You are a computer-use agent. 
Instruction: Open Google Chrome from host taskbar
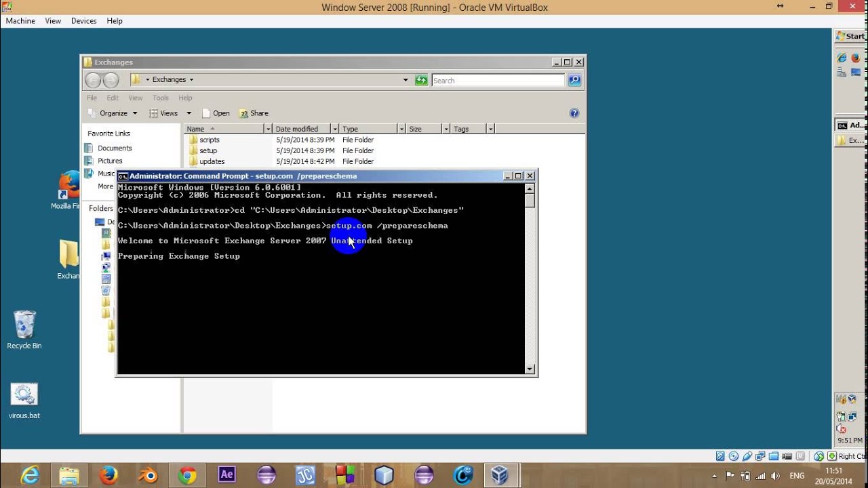pos(187,475)
